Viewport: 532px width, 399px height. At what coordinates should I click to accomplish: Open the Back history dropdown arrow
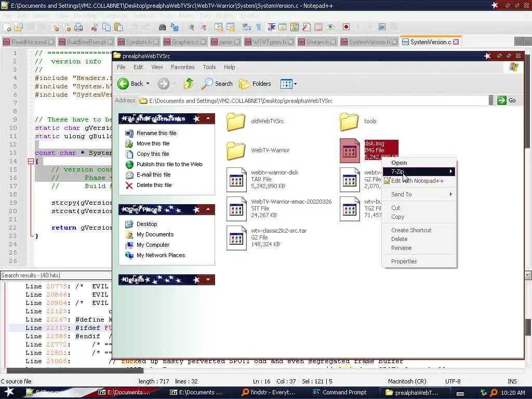(148, 84)
